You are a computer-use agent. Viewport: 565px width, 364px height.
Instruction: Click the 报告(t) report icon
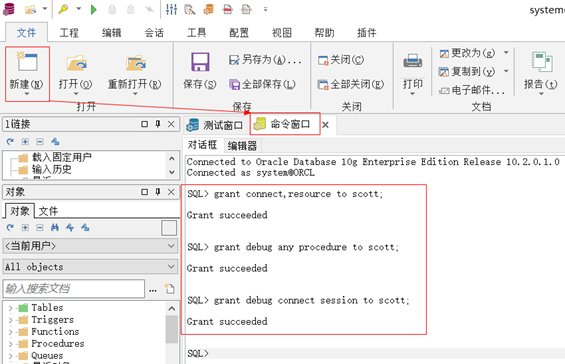pos(542,62)
